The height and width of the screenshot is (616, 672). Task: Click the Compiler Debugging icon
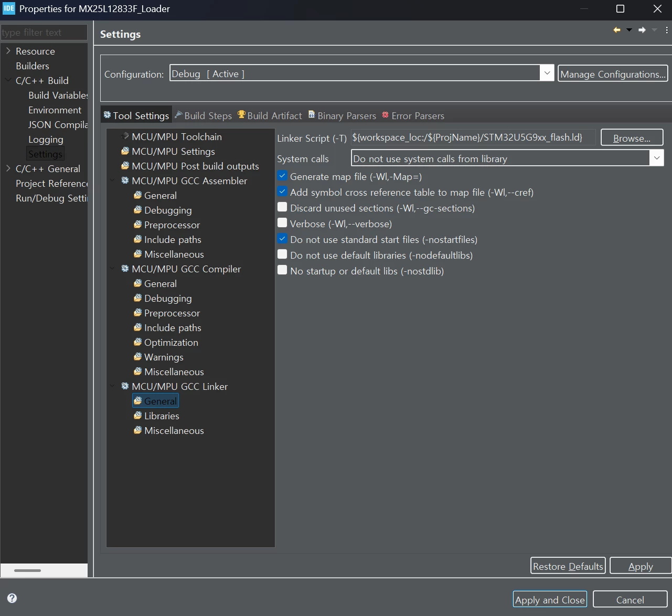point(137,298)
